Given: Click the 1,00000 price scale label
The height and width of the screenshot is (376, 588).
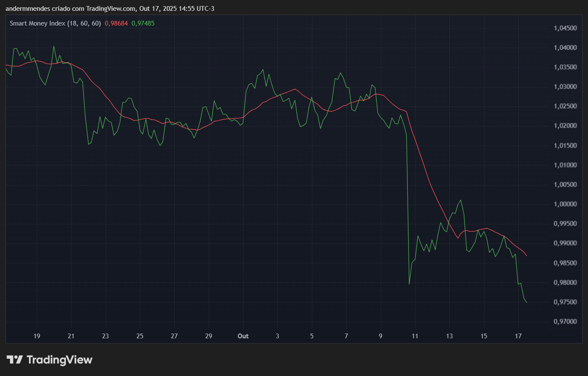Looking at the screenshot, I should tap(565, 204).
